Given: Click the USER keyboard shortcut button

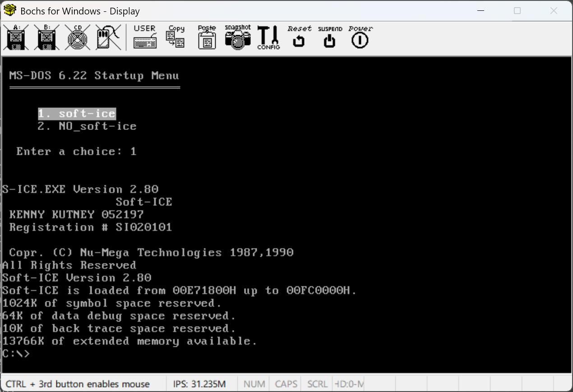Looking at the screenshot, I should (x=145, y=37).
